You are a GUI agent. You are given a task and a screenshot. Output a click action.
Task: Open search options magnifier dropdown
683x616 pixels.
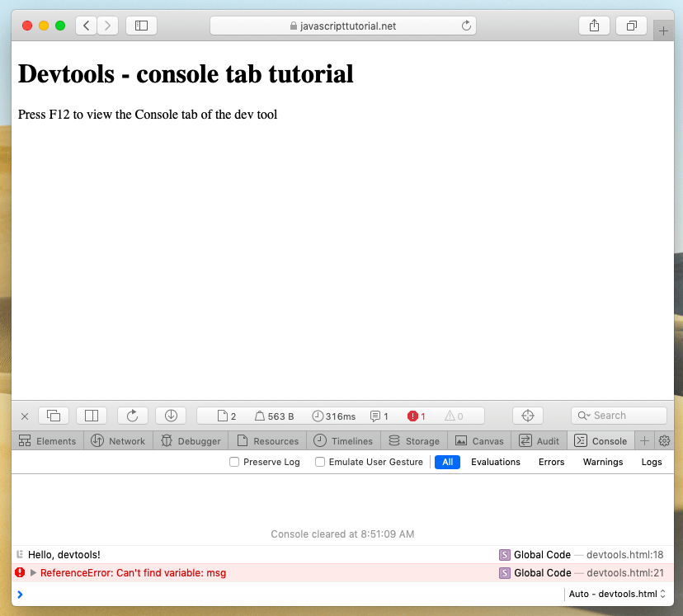click(584, 416)
